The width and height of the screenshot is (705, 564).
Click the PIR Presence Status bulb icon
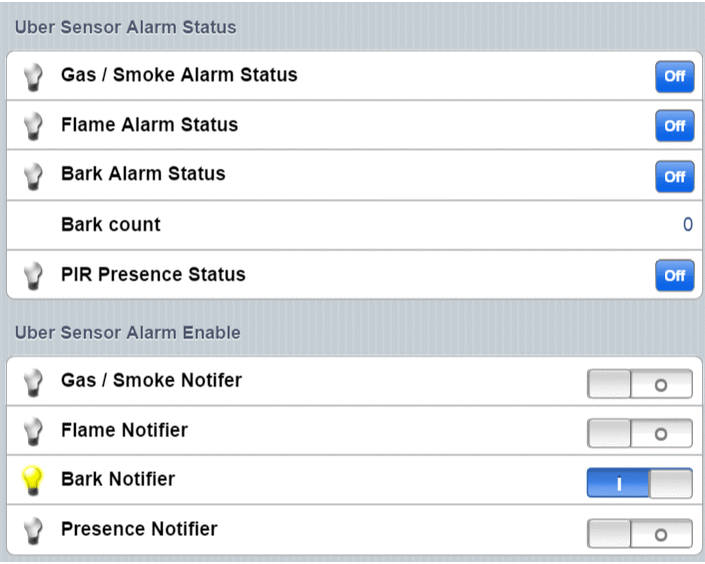click(35, 275)
